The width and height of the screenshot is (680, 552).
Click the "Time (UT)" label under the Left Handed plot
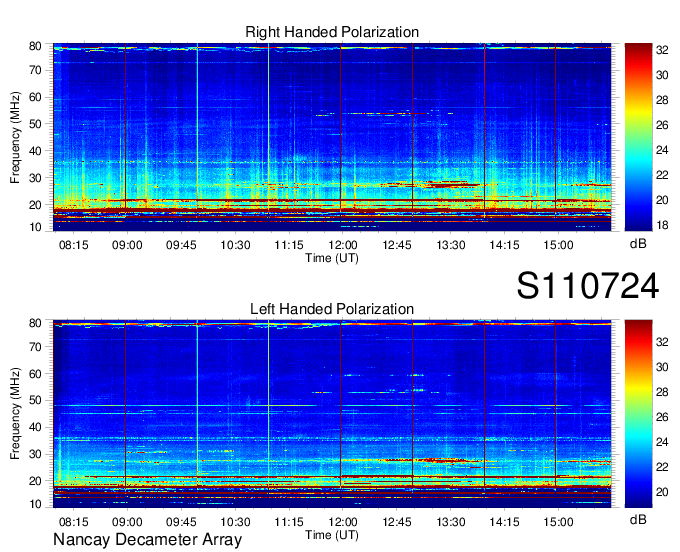332,535
